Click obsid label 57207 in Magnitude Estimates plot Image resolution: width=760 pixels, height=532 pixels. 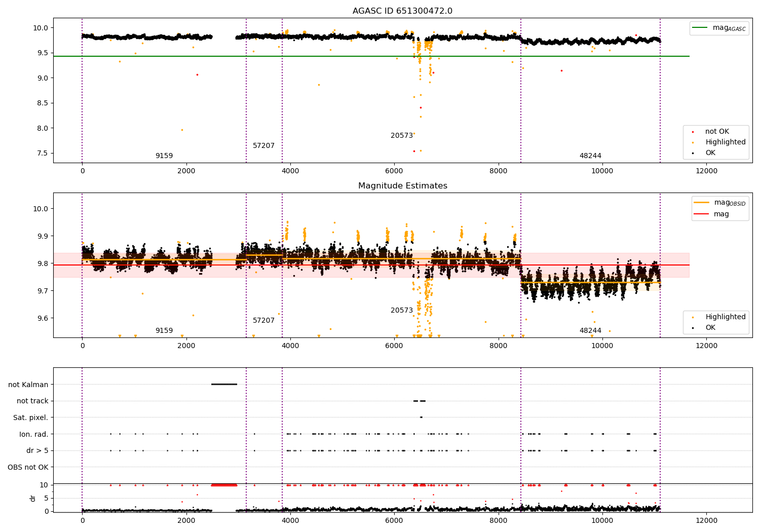click(263, 321)
